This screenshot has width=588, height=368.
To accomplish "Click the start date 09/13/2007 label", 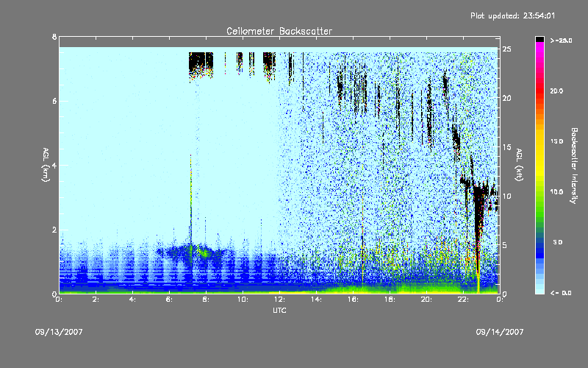I will [59, 332].
